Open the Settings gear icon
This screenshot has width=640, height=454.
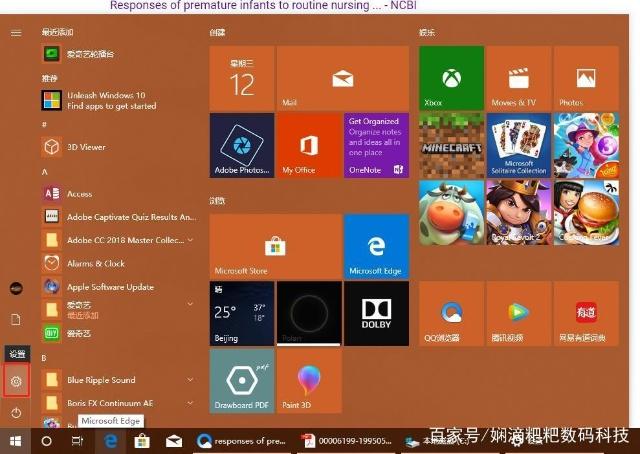click(16, 381)
